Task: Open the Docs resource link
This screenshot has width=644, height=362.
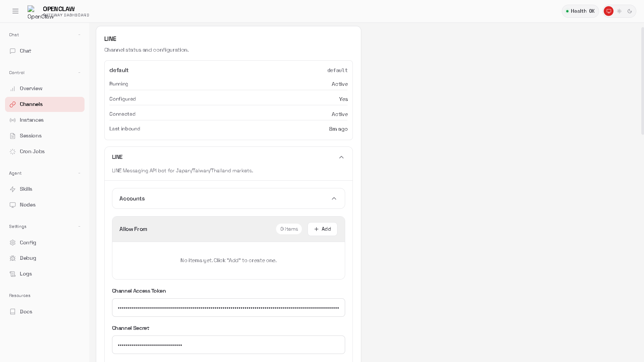Action: pyautogui.click(x=26, y=312)
